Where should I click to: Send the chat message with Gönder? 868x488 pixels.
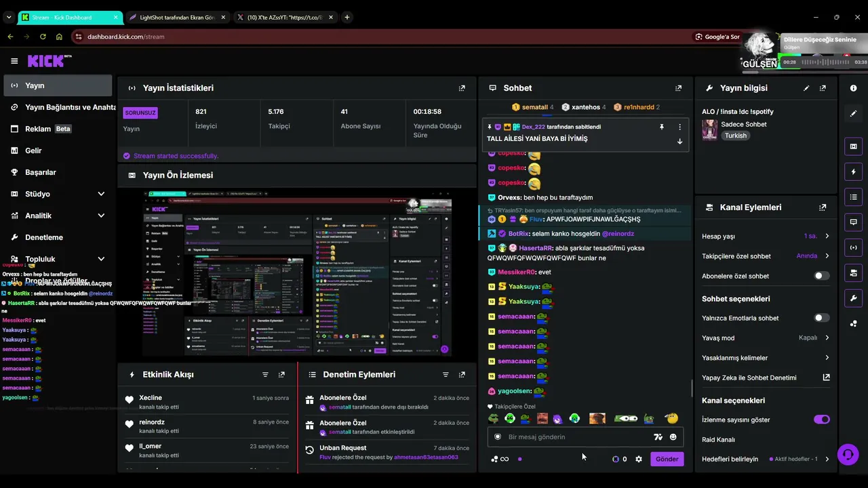pos(667,459)
